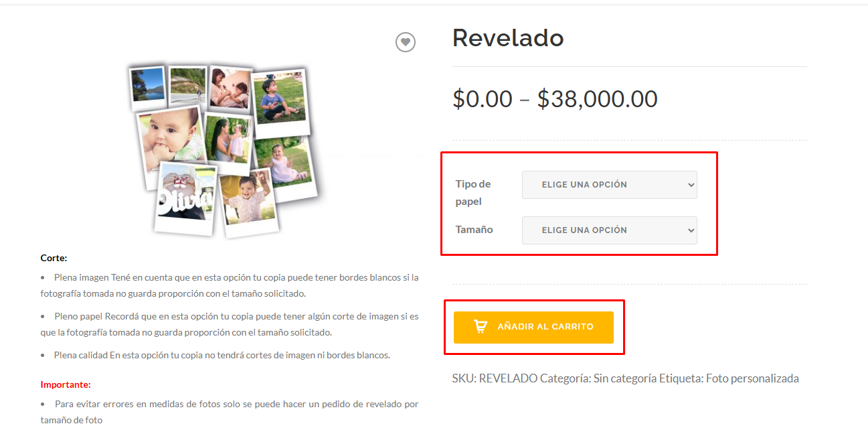
Task: Click the red Importante: heading
Action: coord(66,384)
